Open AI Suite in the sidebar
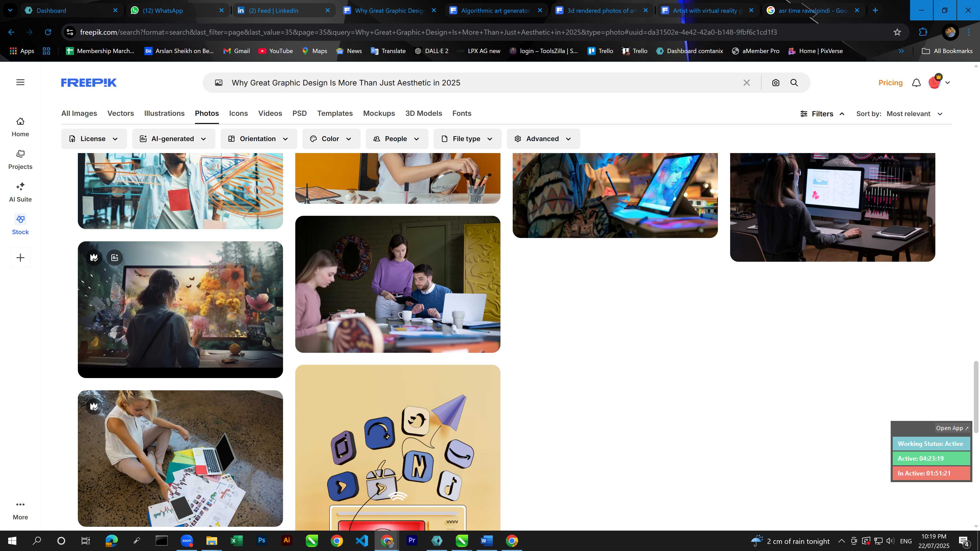Image resolution: width=980 pixels, height=551 pixels. pyautogui.click(x=20, y=192)
